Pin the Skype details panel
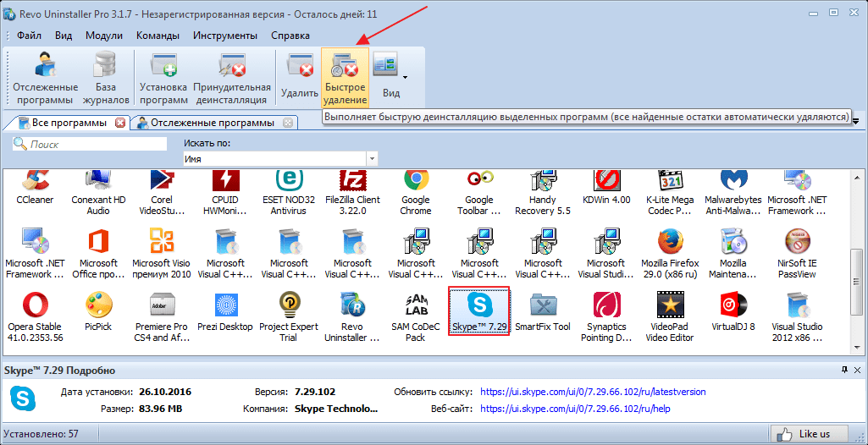Image resolution: width=868 pixels, height=445 pixels. pyautogui.click(x=843, y=371)
